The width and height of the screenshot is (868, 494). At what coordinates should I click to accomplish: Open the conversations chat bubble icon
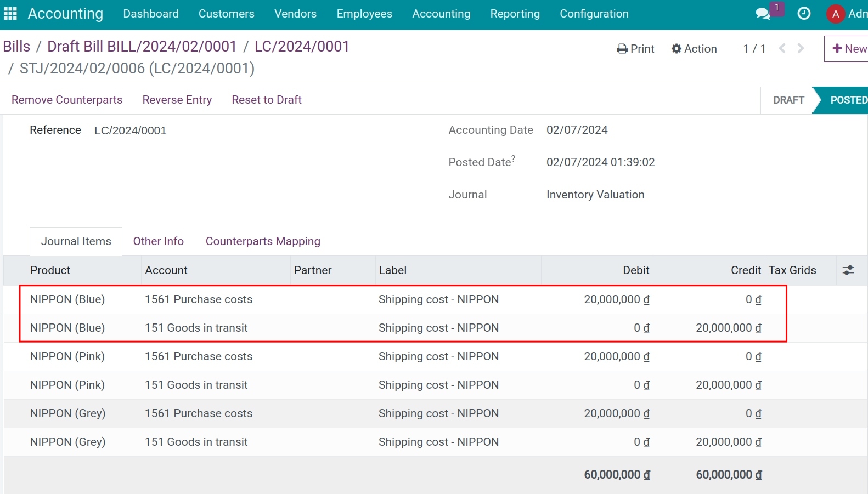point(763,14)
